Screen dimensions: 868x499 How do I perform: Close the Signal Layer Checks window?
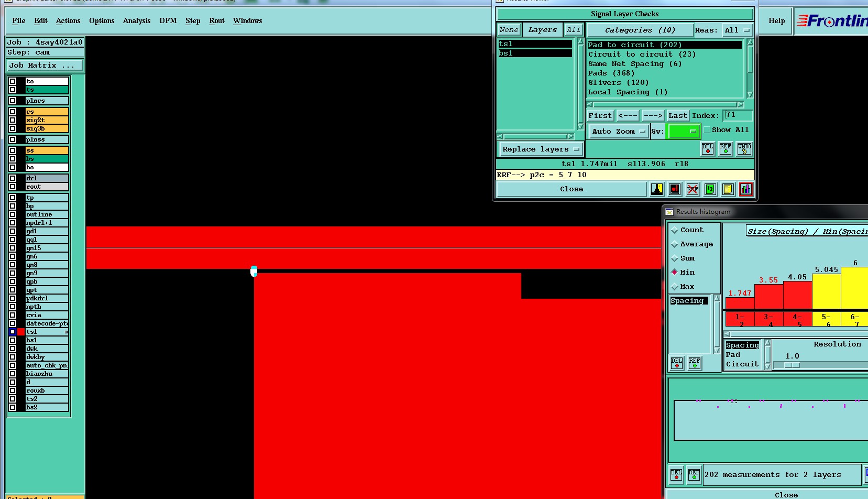point(572,189)
